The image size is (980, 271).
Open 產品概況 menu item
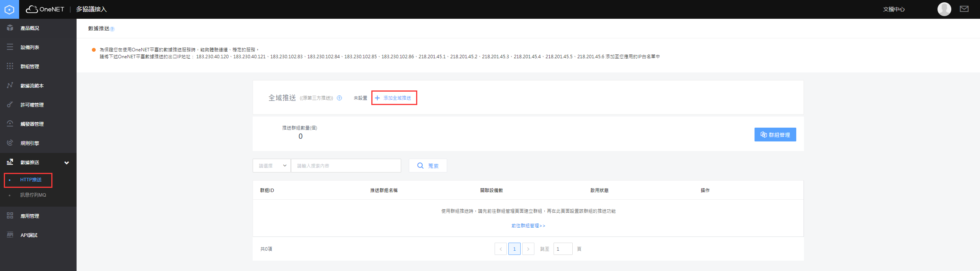[x=38, y=28]
